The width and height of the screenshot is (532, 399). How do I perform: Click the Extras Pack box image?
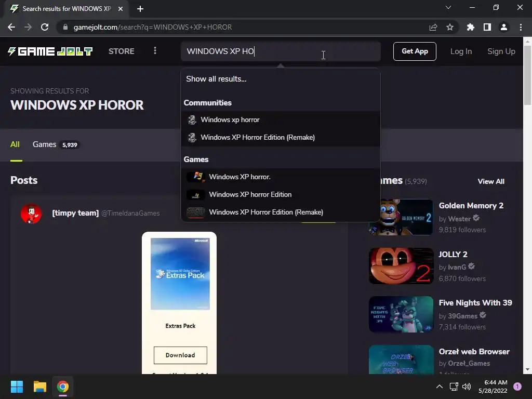pos(180,274)
